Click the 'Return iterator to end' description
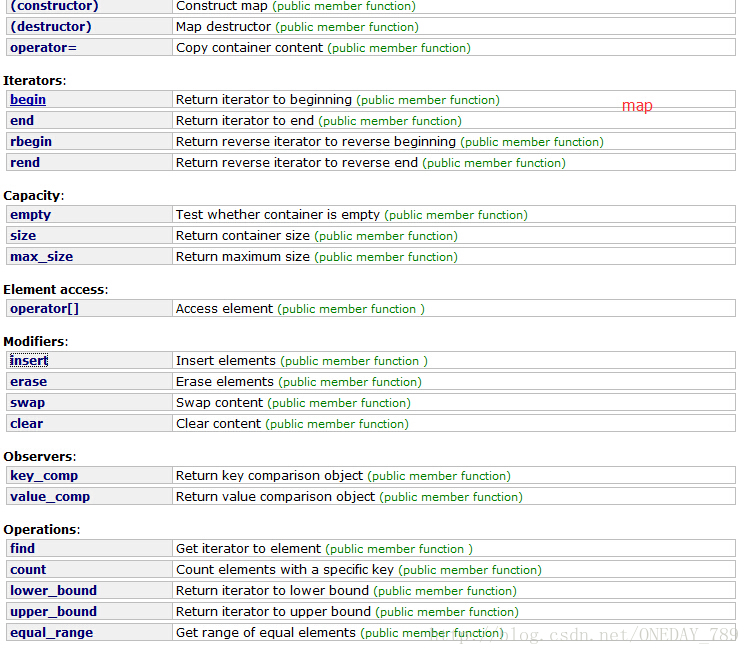This screenshot has width=750, height=655. (245, 121)
